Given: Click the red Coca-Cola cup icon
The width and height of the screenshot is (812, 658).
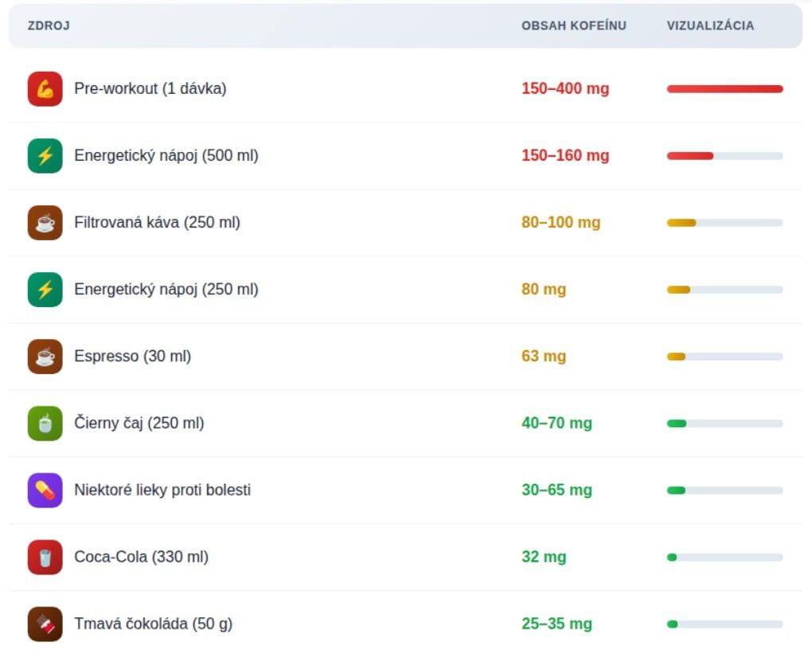Looking at the screenshot, I should pos(45,557).
